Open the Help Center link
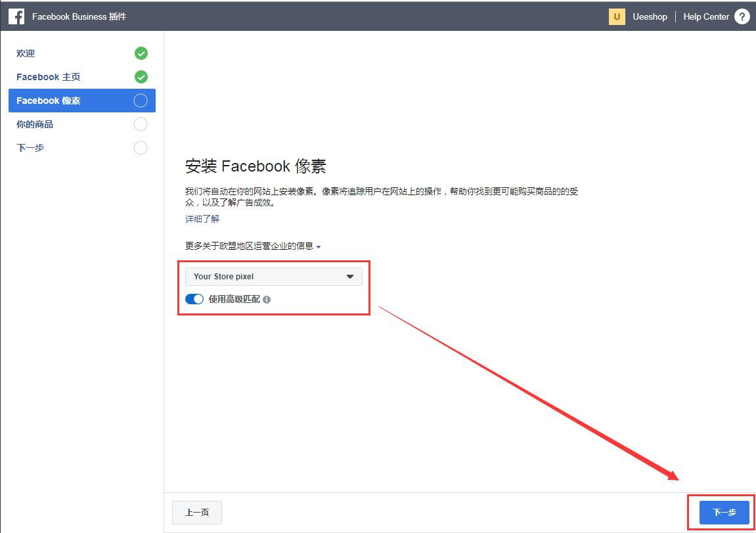Viewport: 756px width, 533px height. [706, 16]
